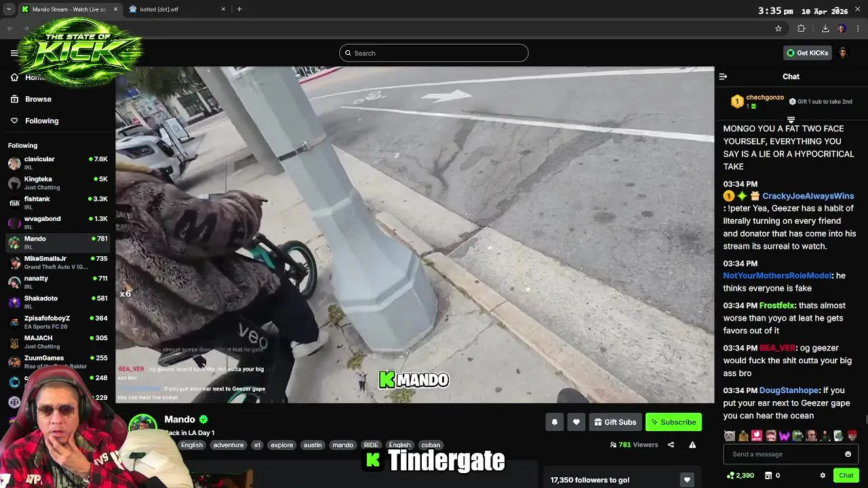Open Kingteka channel in Following list
Viewport: 868px width, 488px height.
click(x=58, y=183)
